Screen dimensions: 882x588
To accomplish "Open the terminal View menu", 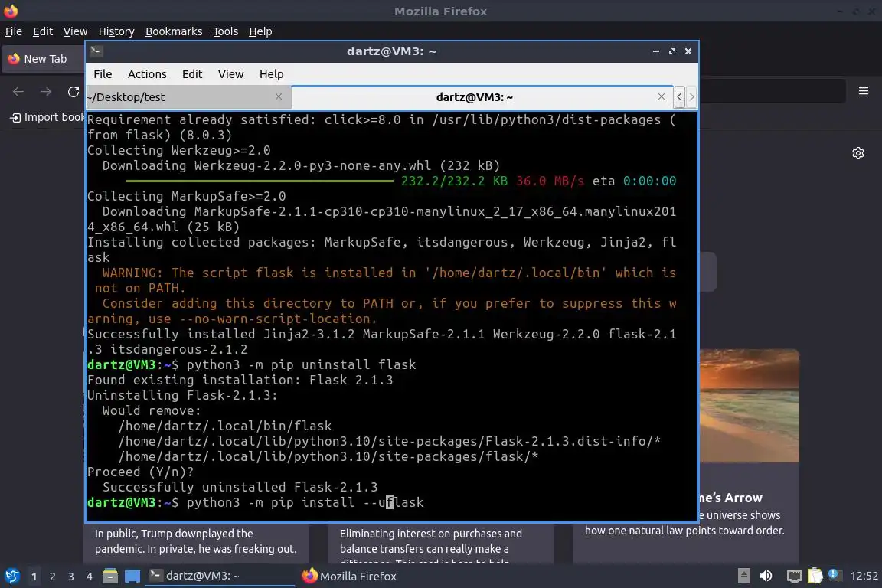I will pyautogui.click(x=230, y=74).
